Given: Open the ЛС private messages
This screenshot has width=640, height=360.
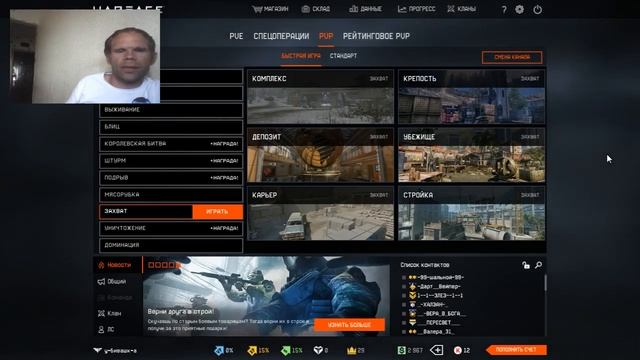Looking at the screenshot, I should pyautogui.click(x=106, y=329).
